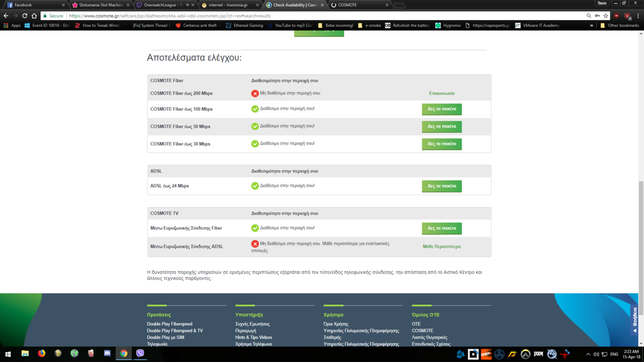
Task: Open the YouTube to mp3 bookmark
Action: [x=290, y=25]
